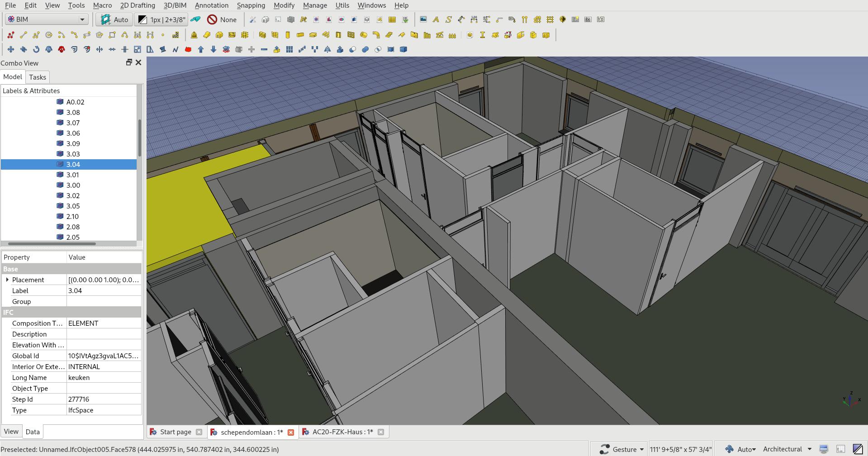Select the Rectangle drawing tool

112,34
